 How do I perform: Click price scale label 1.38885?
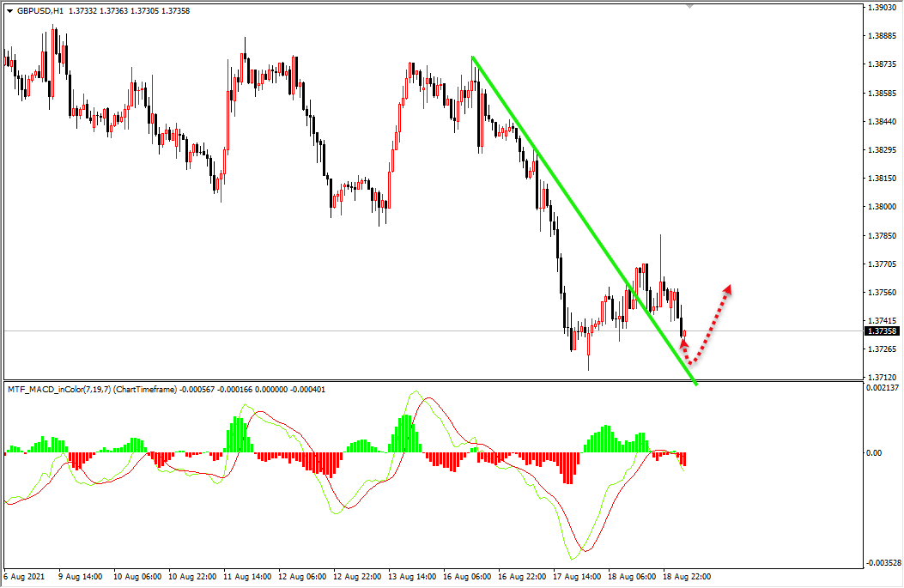point(882,36)
